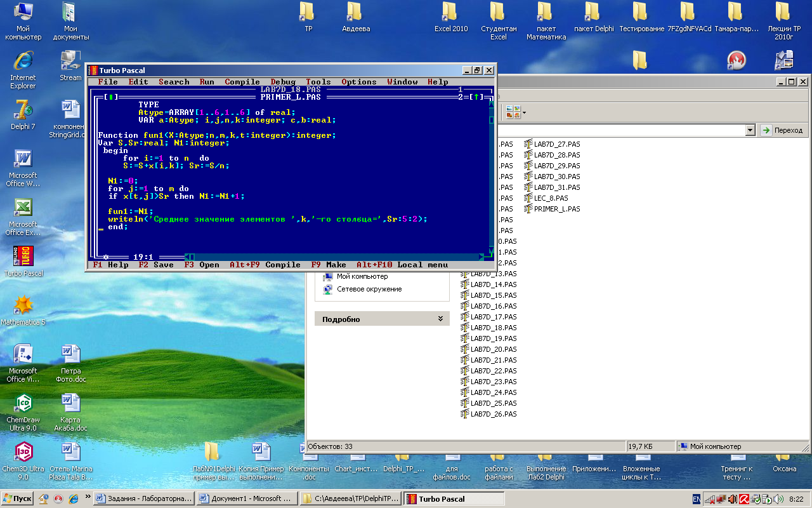The width and height of the screenshot is (812, 508).
Task: Click Alt+F10 Local menu in status line
Action: [402, 265]
